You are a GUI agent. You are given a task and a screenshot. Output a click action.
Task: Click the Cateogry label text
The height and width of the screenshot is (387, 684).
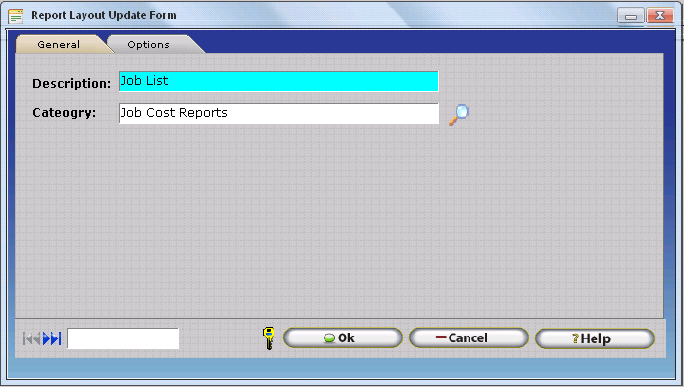point(64,113)
